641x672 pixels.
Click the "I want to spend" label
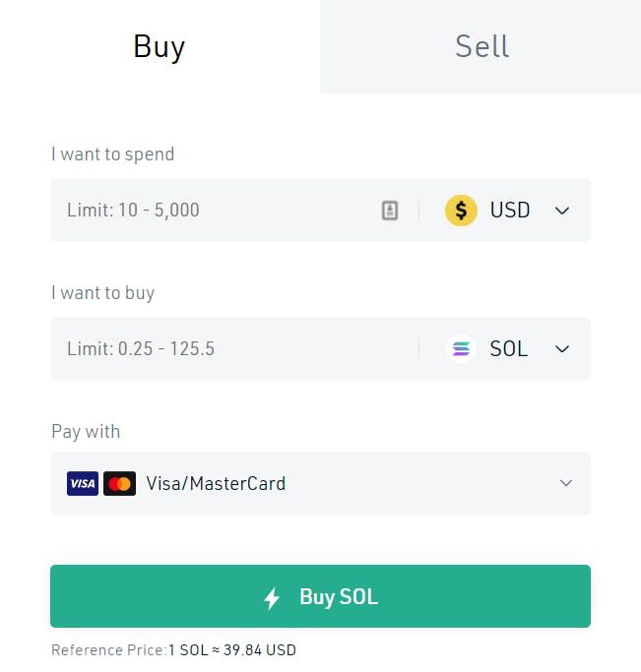tap(112, 154)
